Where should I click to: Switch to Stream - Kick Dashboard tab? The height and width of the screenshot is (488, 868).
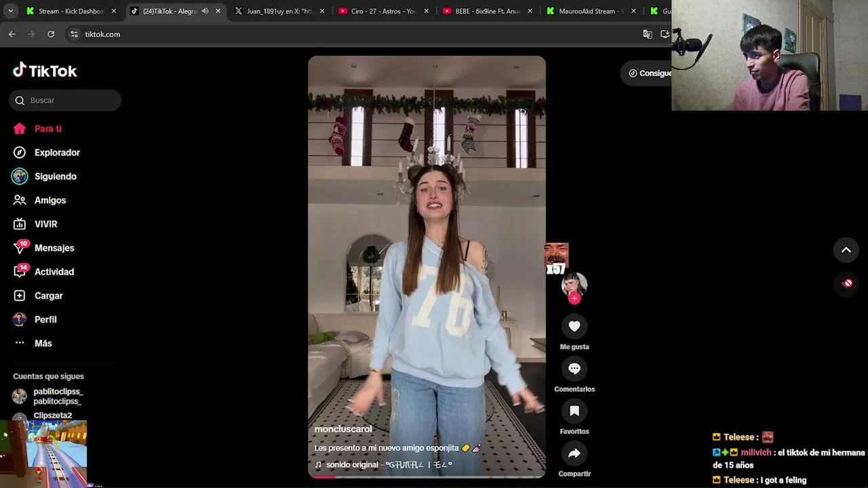coord(71,11)
